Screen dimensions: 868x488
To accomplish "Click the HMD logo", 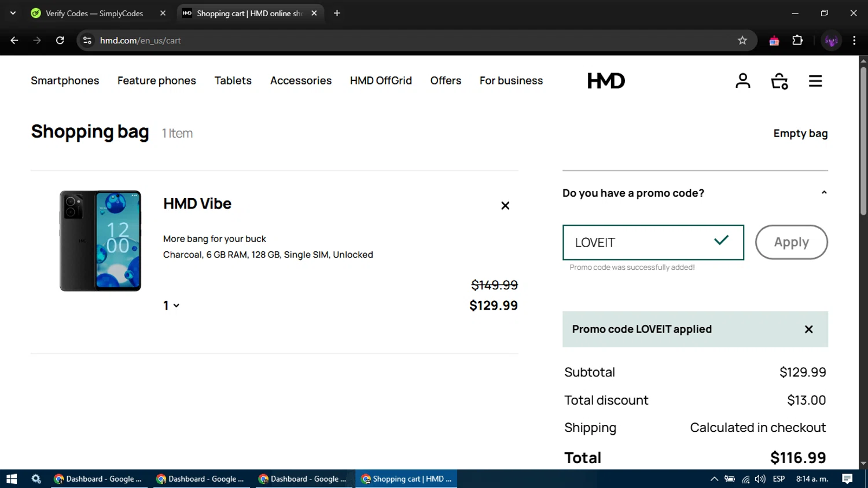I will [606, 80].
